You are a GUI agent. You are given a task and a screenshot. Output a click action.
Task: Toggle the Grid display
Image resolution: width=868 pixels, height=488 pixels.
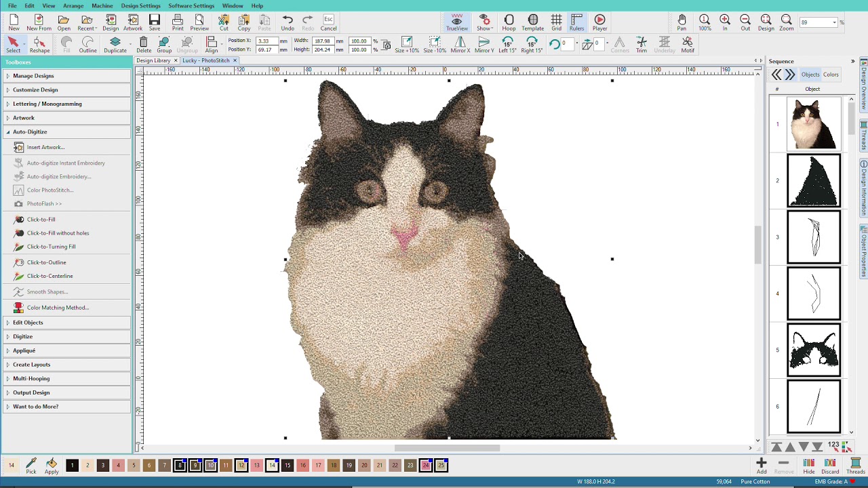(x=557, y=23)
